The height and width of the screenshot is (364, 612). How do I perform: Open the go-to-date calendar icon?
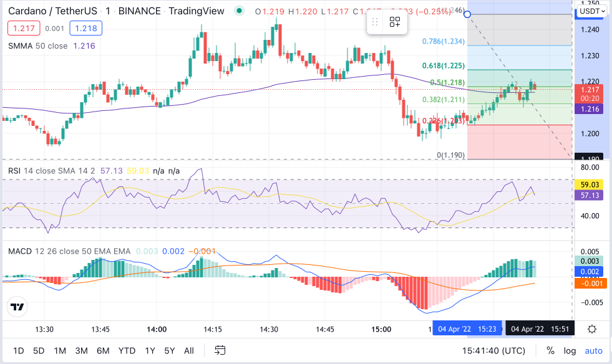click(x=220, y=350)
